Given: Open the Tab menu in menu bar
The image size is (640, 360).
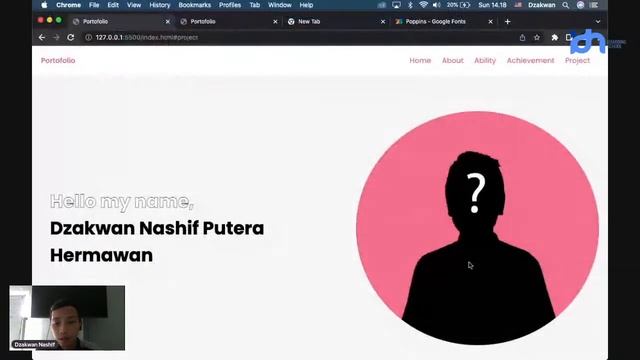Looking at the screenshot, I should click(x=254, y=5).
